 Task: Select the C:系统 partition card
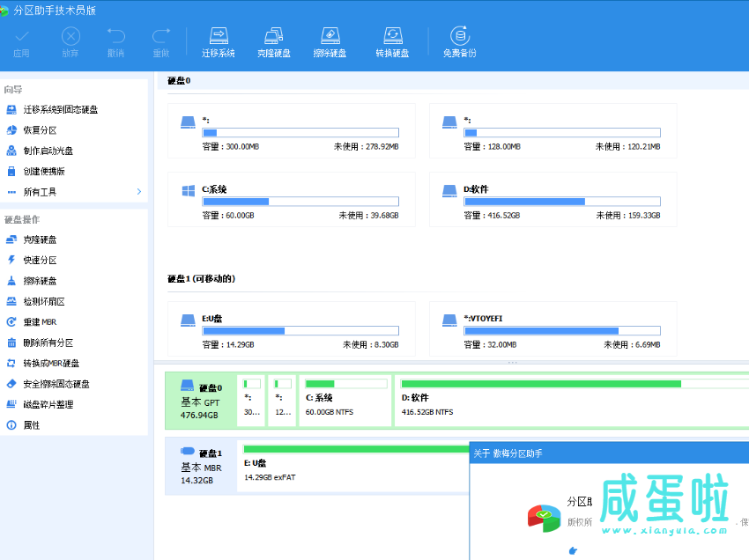coord(292,200)
